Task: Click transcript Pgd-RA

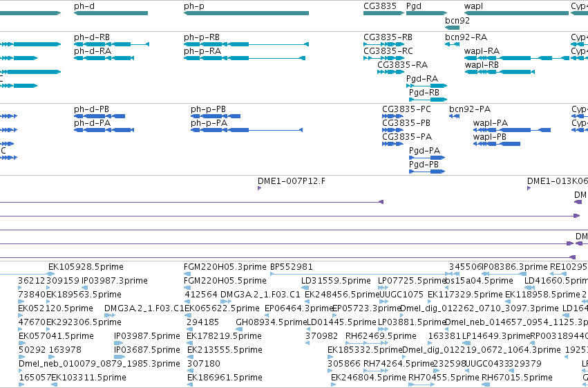Action: 427,86
